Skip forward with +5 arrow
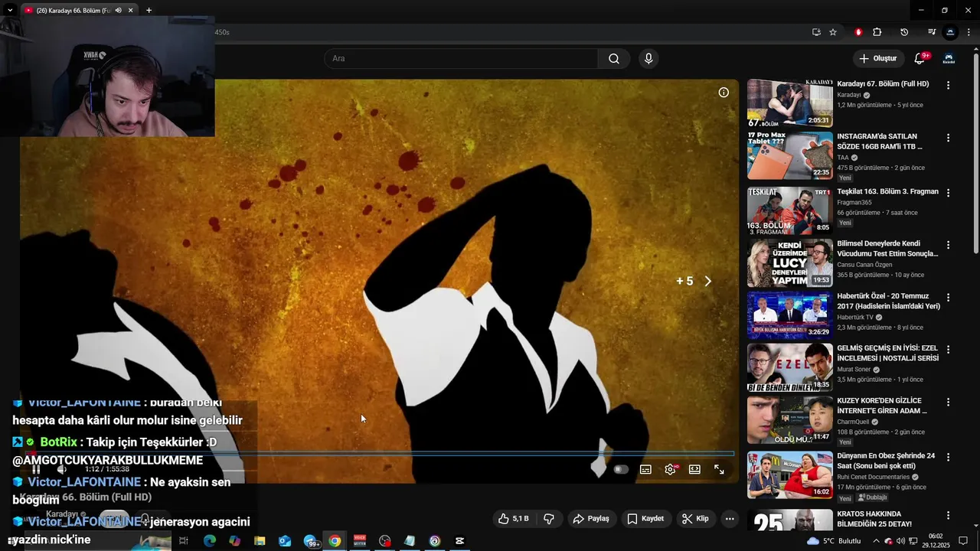 [707, 282]
